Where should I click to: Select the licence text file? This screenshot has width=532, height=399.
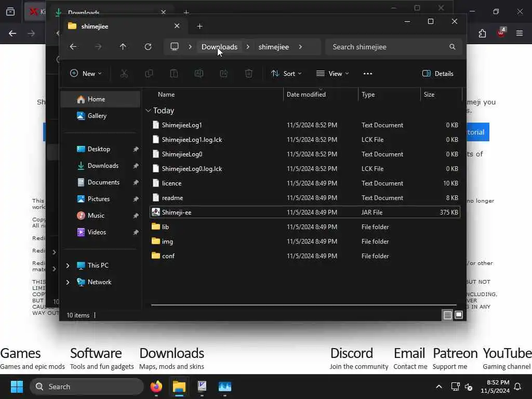click(304, 183)
